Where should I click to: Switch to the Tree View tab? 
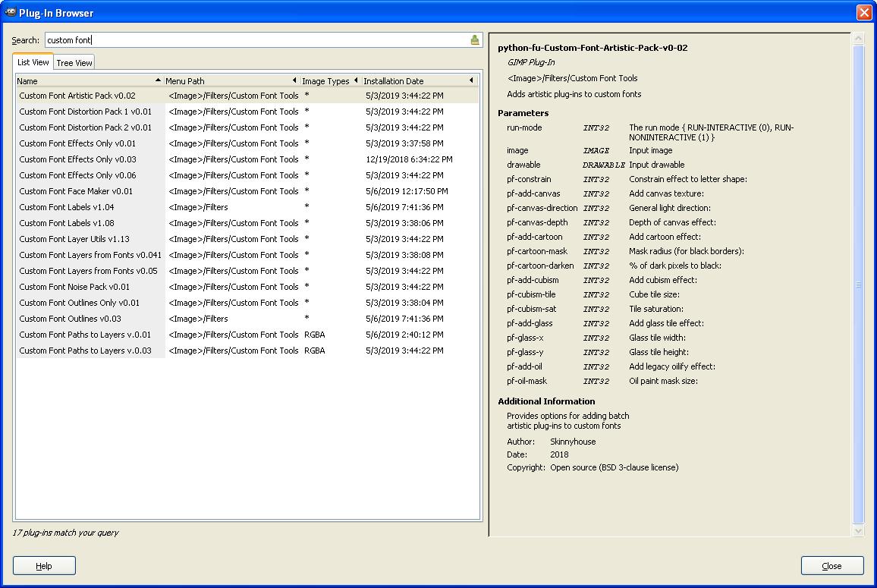[74, 63]
